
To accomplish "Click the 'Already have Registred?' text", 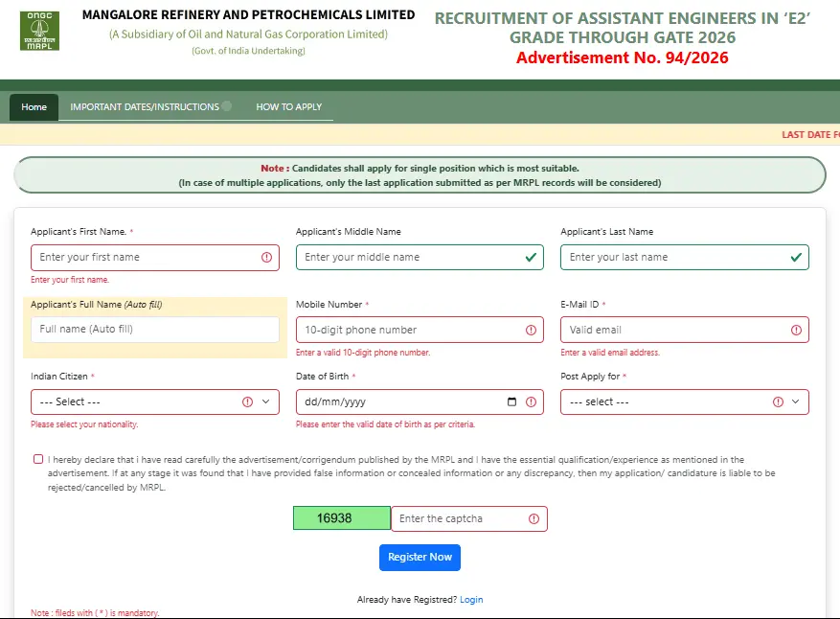I will (407, 600).
